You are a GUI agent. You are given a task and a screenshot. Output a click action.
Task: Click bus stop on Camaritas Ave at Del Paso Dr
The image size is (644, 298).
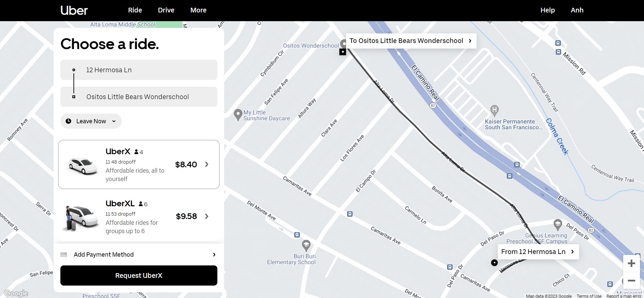coord(450,267)
